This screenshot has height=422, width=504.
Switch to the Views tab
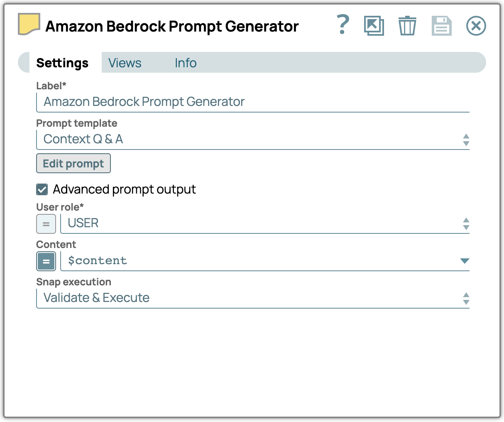[125, 63]
